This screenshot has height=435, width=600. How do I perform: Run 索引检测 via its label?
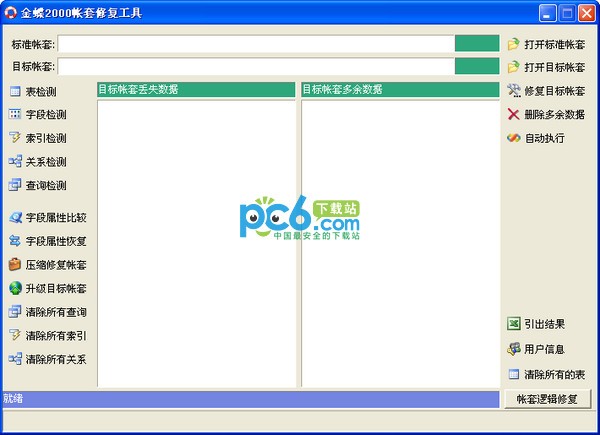46,138
